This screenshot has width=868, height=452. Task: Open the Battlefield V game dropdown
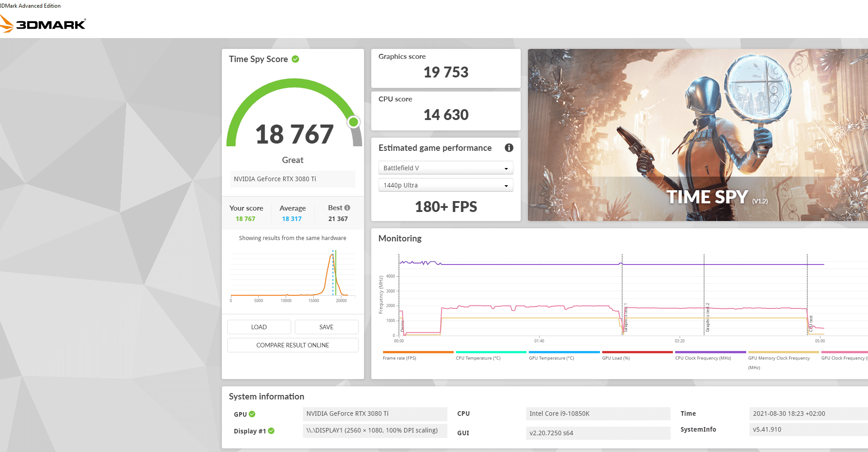(446, 168)
